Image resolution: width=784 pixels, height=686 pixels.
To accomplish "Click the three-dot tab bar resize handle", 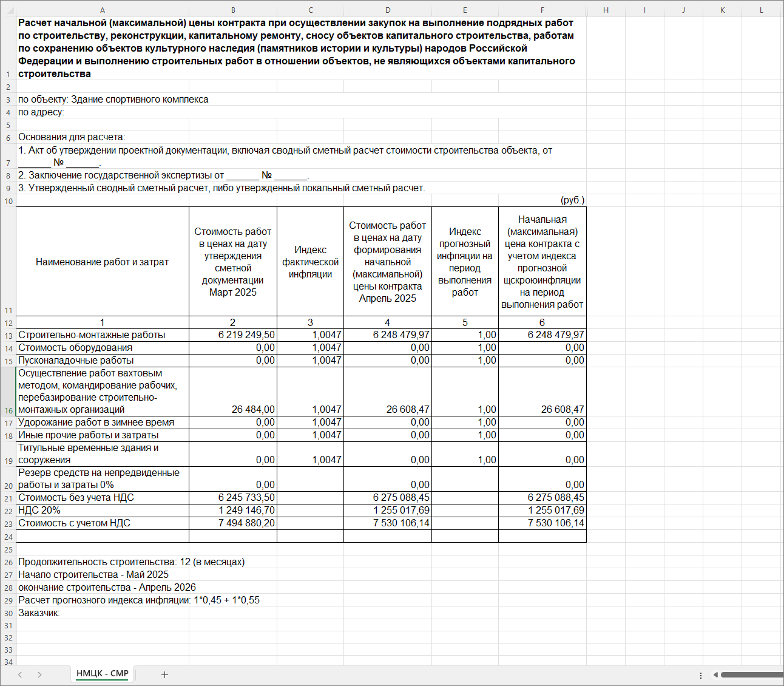I will [701, 675].
